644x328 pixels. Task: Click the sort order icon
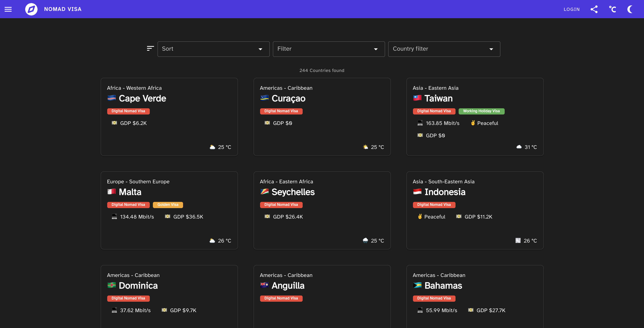[x=150, y=49]
